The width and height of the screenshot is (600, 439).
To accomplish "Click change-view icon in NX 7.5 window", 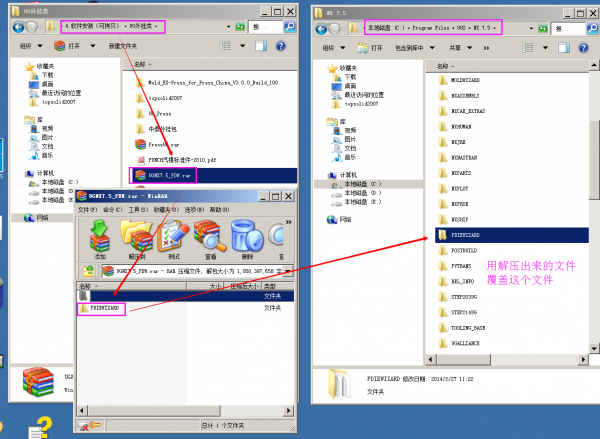I will coord(528,48).
